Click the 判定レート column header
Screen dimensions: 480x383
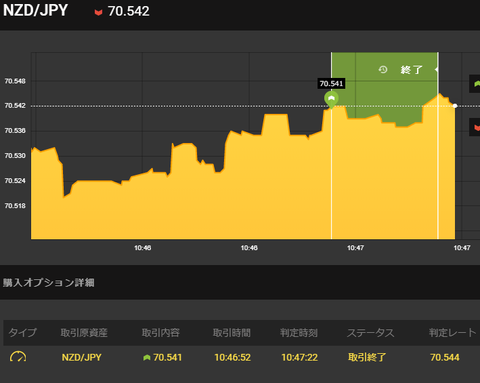coord(452,333)
